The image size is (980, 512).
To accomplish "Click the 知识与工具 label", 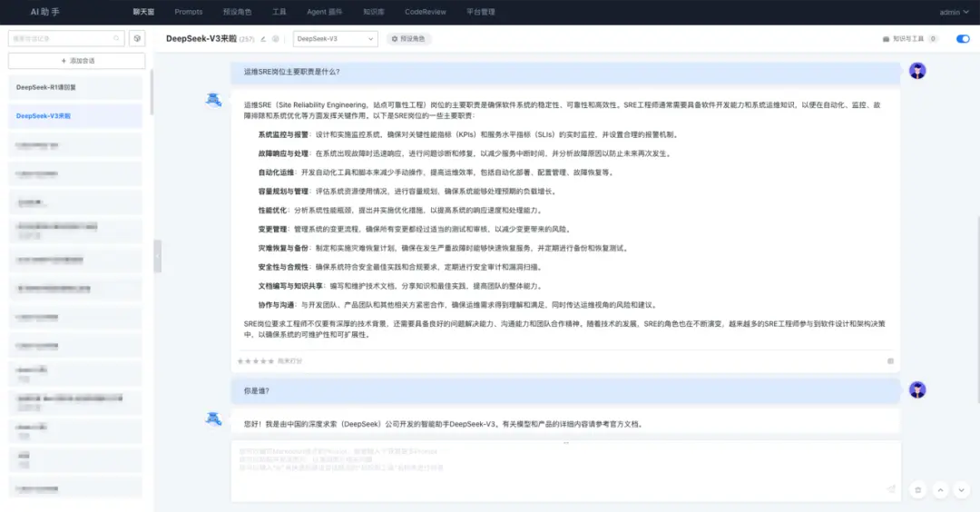I will coord(908,39).
